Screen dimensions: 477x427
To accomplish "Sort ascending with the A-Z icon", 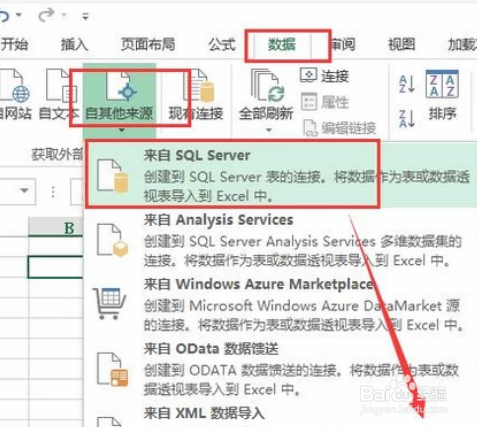I will click(x=407, y=84).
